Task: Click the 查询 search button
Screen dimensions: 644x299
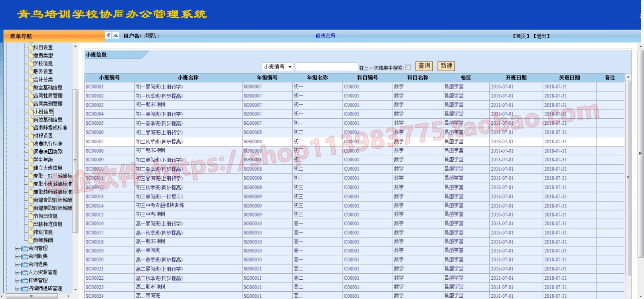Action: click(424, 66)
